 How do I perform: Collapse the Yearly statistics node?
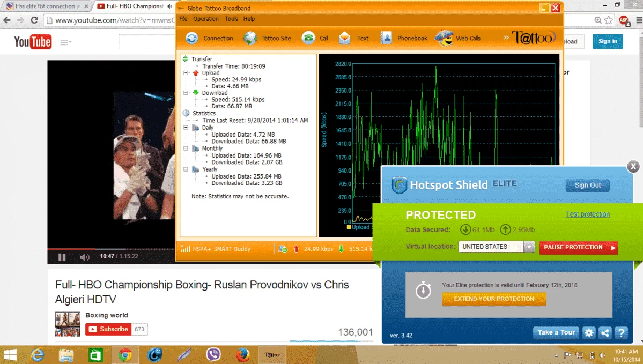pos(186,169)
